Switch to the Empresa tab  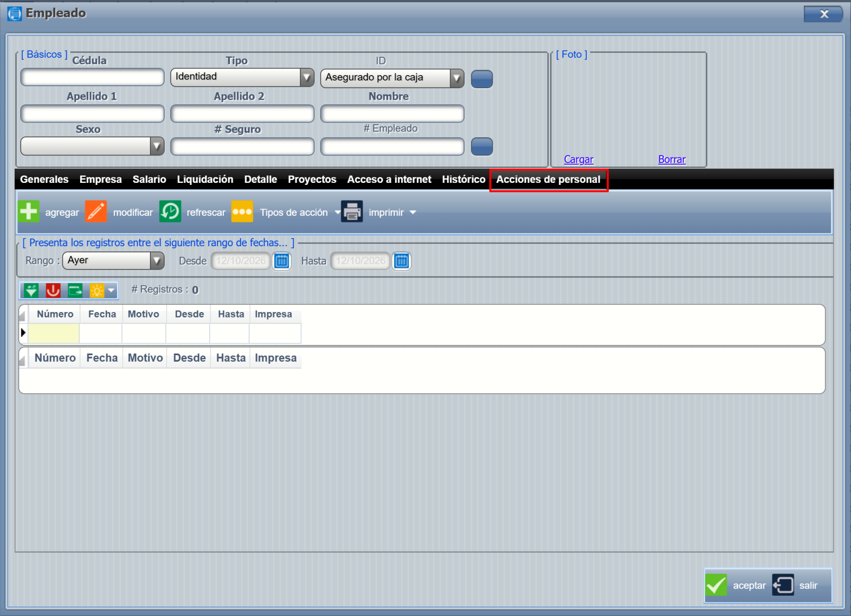(100, 179)
